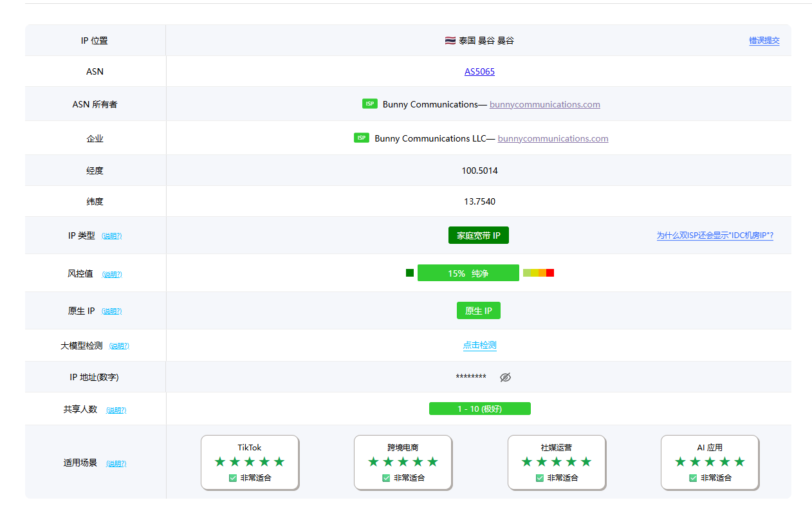The height and width of the screenshot is (507, 812).
Task: Select the 社媒运营 scenario card
Action: pyautogui.click(x=557, y=462)
